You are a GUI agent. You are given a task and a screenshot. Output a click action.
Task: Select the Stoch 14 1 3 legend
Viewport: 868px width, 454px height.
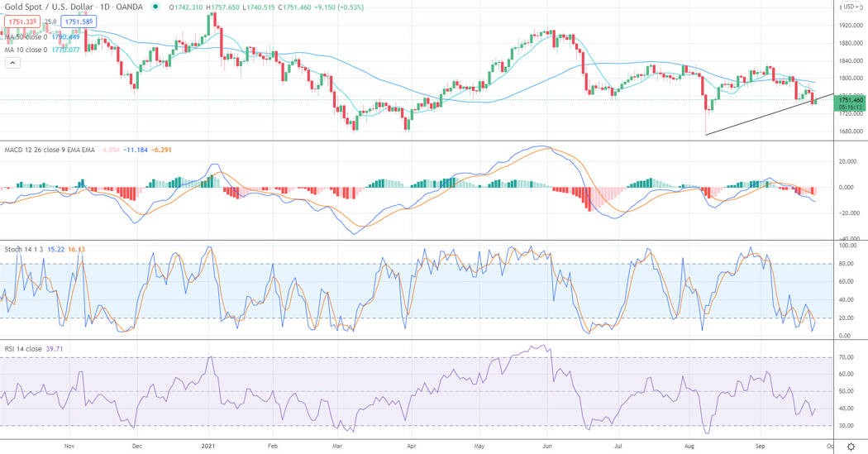point(24,250)
